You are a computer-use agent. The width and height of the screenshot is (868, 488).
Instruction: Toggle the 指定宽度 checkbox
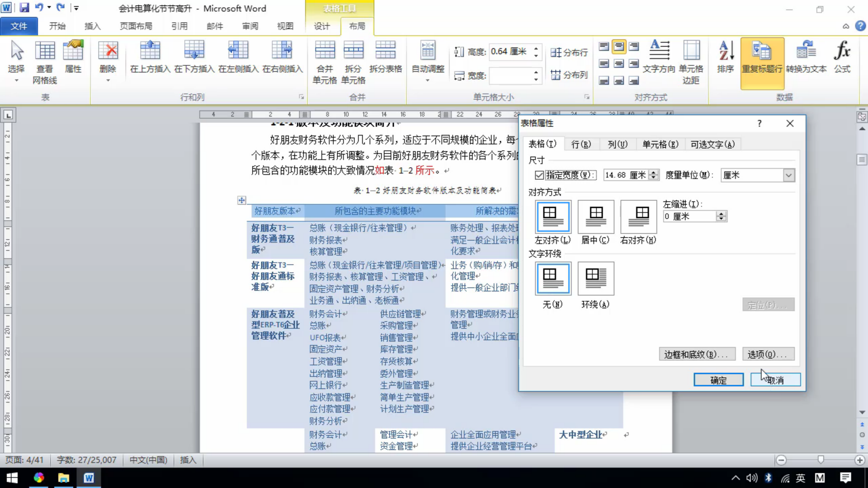coord(539,175)
